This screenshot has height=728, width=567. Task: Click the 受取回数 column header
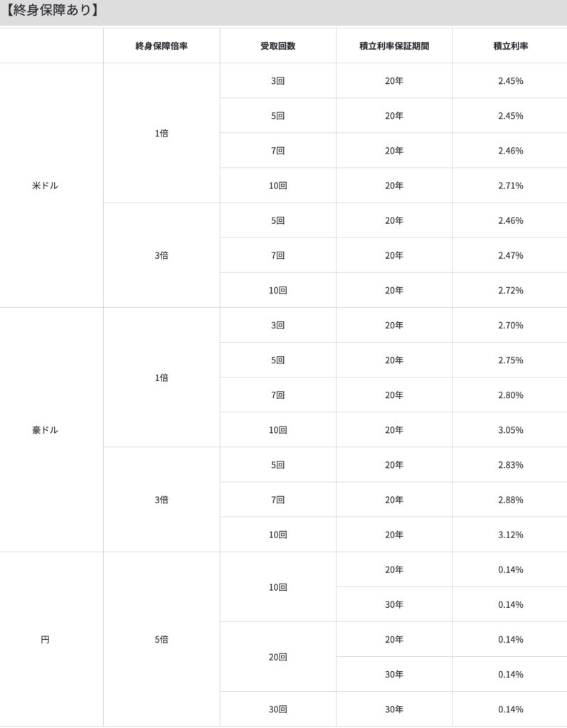pyautogui.click(x=277, y=46)
